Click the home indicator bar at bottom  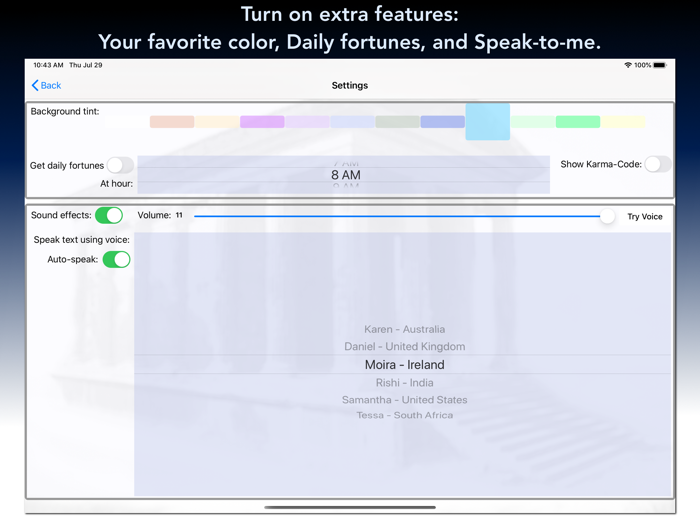[350, 507]
